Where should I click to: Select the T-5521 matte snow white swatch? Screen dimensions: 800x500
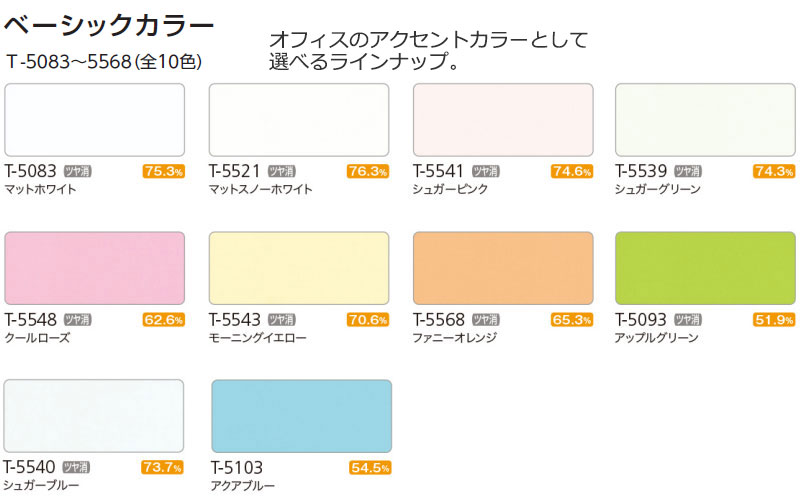(299, 120)
